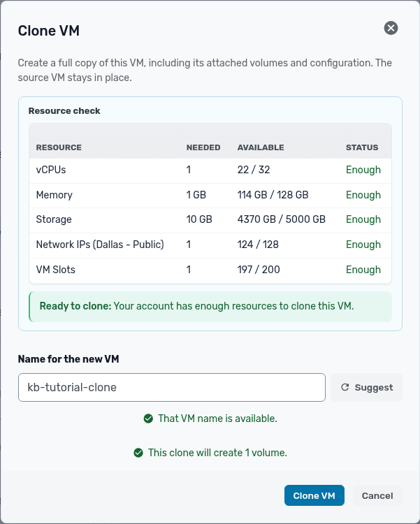Viewport: 420px width, 524px height.
Task: Cancel the clone dialog
Action: pyautogui.click(x=377, y=495)
